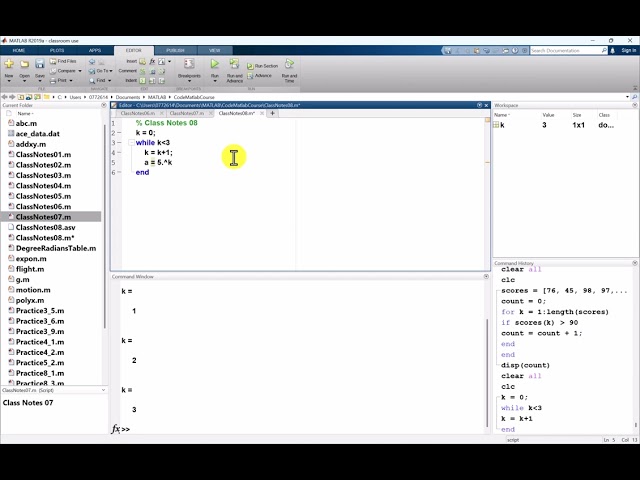Collapse details panel ClassNotes07.m chevron

[x=103, y=390]
